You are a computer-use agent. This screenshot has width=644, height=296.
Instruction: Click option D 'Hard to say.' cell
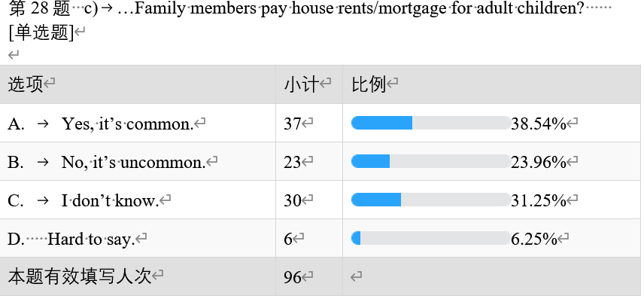click(x=138, y=239)
